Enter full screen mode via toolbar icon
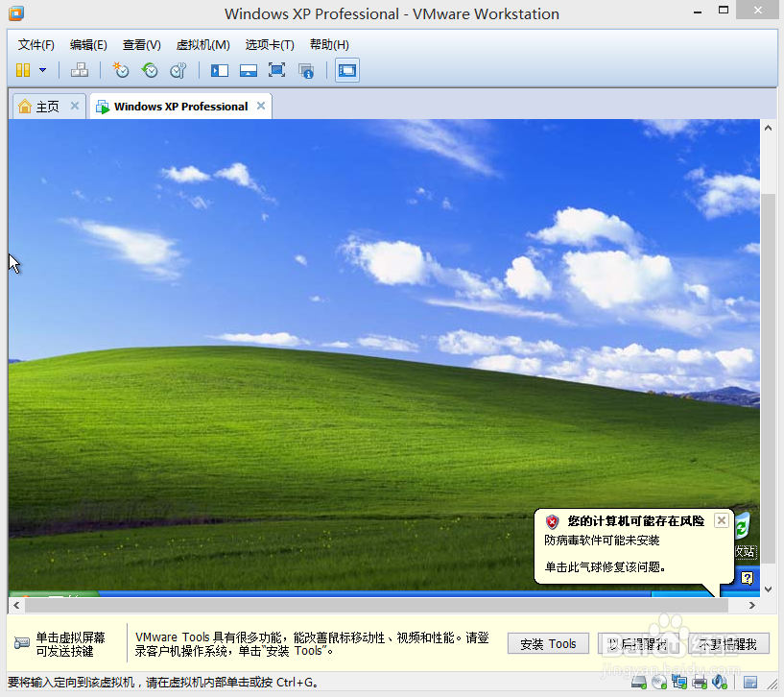This screenshot has height=697, width=784. pos(276,70)
